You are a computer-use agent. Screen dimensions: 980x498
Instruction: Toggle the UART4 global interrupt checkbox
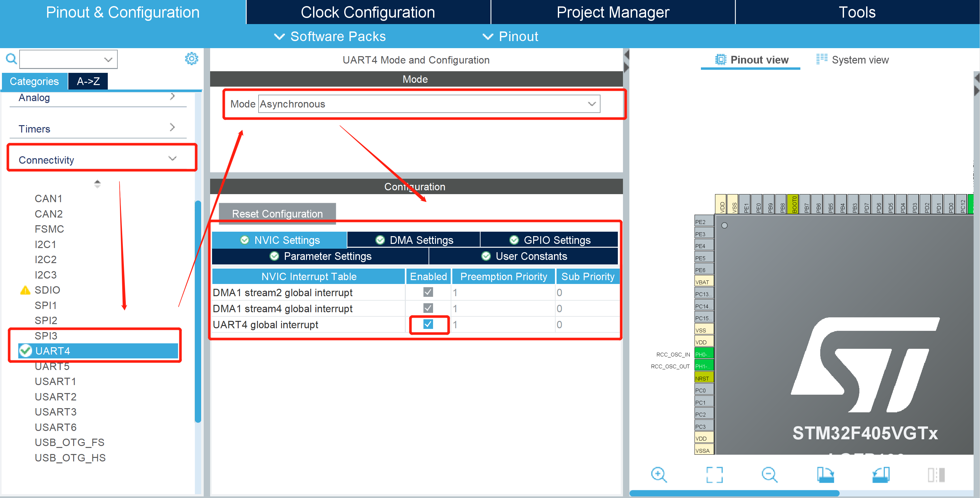pos(428,324)
